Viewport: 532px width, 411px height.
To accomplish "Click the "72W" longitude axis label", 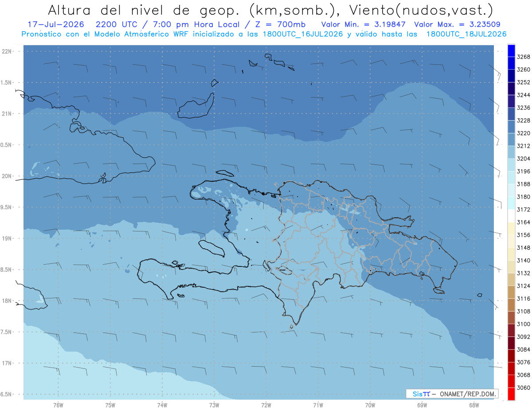I will [x=266, y=405].
